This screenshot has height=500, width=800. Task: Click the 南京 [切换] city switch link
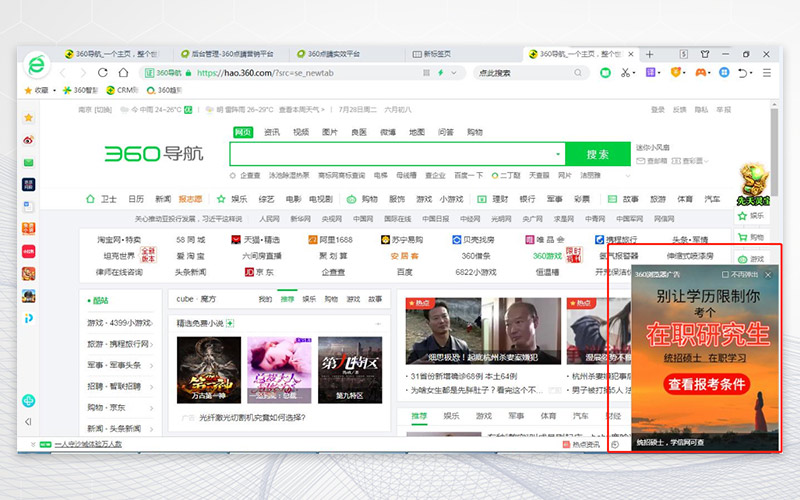pyautogui.click(x=95, y=110)
